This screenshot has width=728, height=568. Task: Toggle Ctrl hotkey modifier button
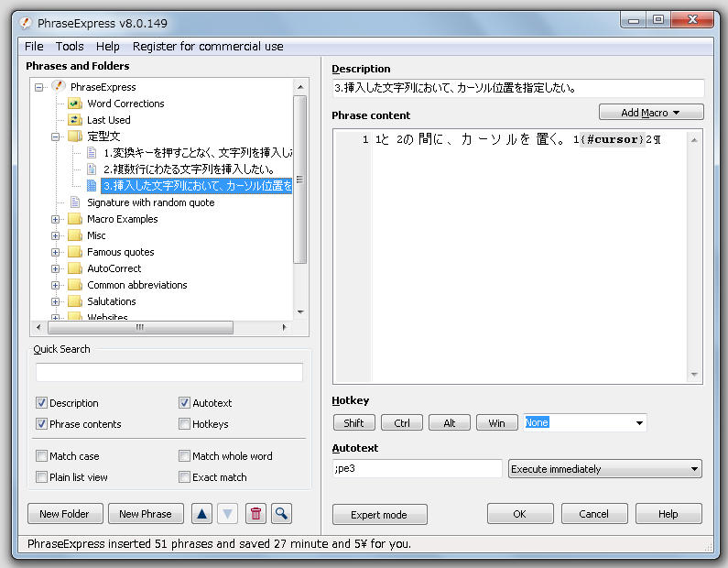[402, 422]
